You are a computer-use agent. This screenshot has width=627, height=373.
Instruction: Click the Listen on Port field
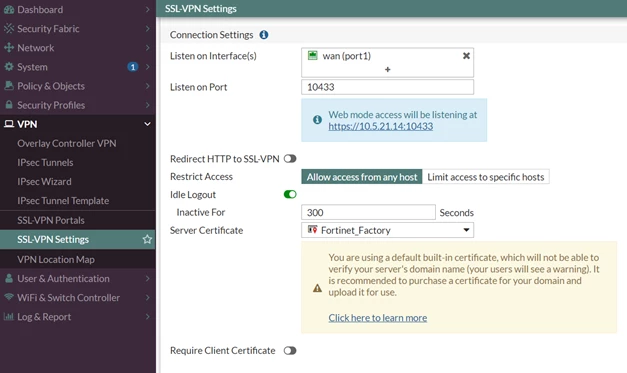(x=387, y=87)
